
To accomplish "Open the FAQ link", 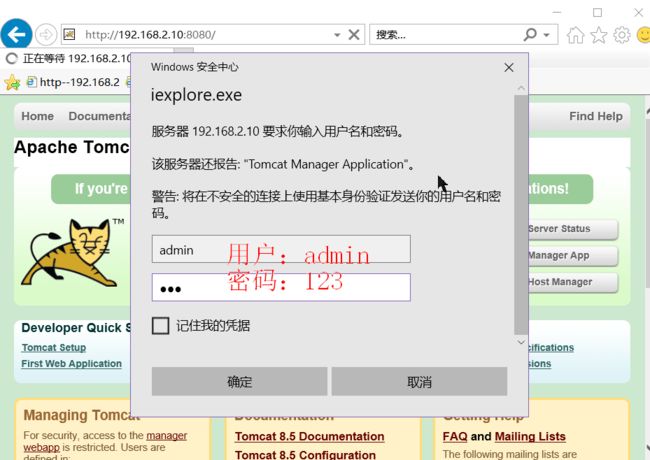I will (455, 436).
